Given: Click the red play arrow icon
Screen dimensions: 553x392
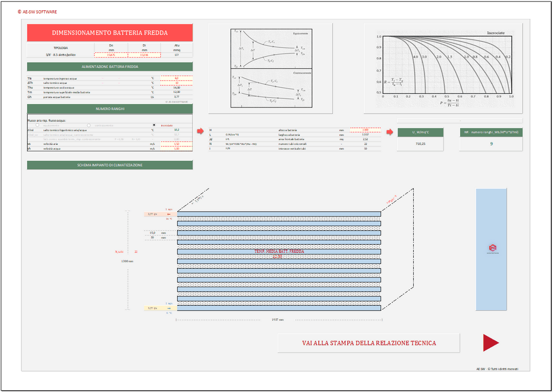Looking at the screenshot, I should [490, 343].
